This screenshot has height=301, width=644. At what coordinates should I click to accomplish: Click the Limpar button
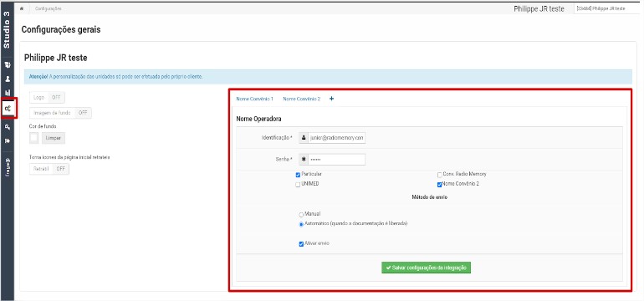[x=54, y=138]
